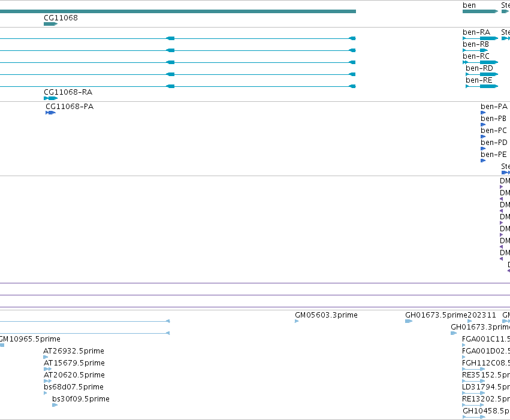510x420 pixels.
Task: Select the LD31794 EST label
Action: coord(486,387)
